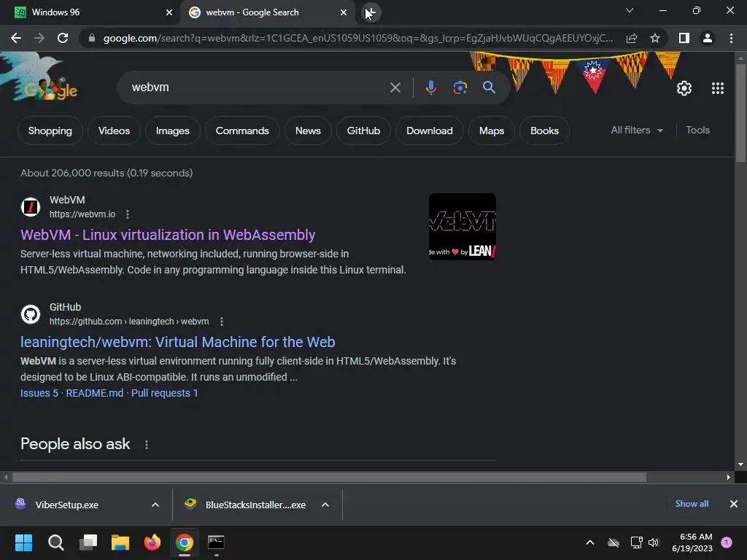Open Google quick settings gear
This screenshot has height=560, width=747.
coord(684,88)
